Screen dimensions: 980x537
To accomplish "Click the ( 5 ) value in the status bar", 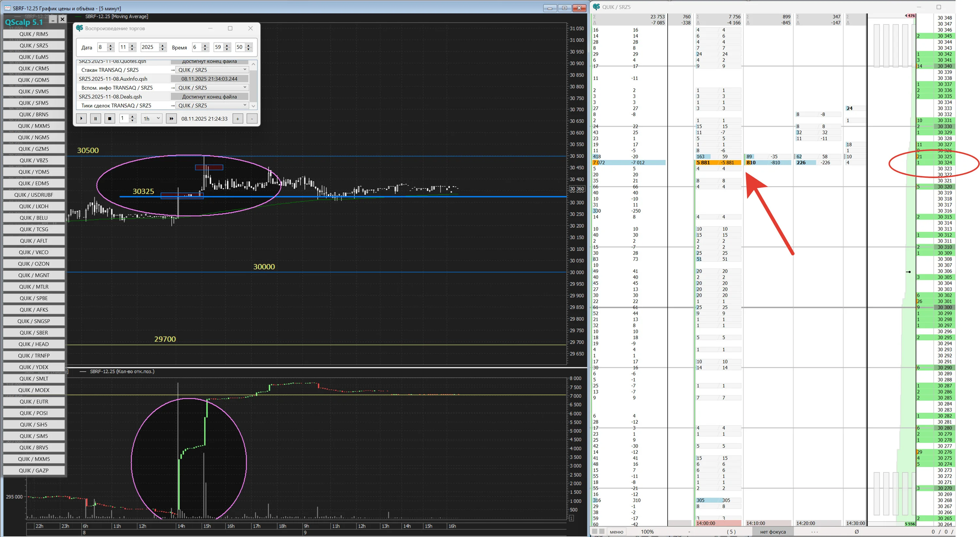I will click(x=731, y=532).
